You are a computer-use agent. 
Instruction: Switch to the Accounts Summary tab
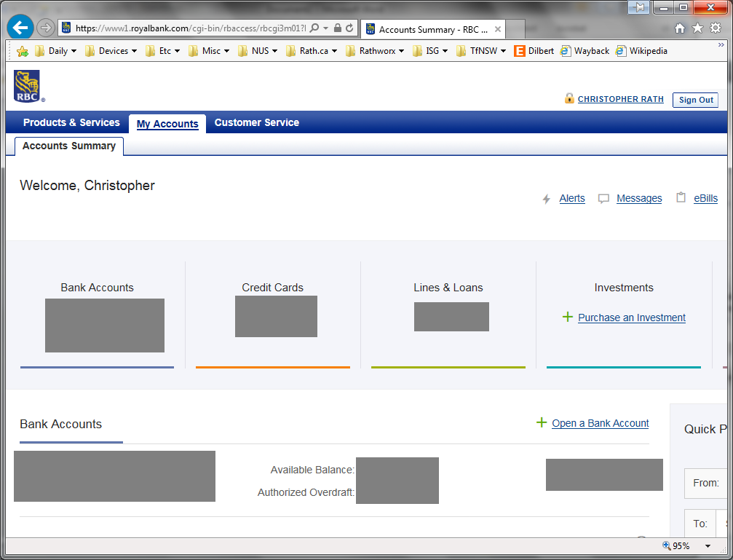(69, 146)
